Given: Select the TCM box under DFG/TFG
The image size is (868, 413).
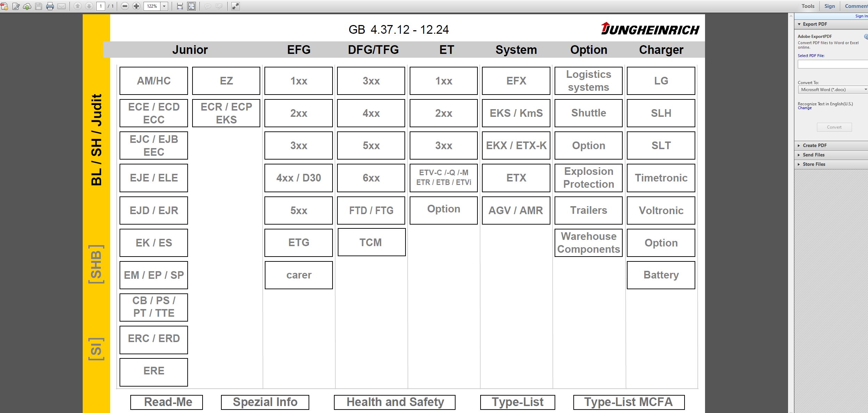Looking at the screenshot, I should click(371, 242).
